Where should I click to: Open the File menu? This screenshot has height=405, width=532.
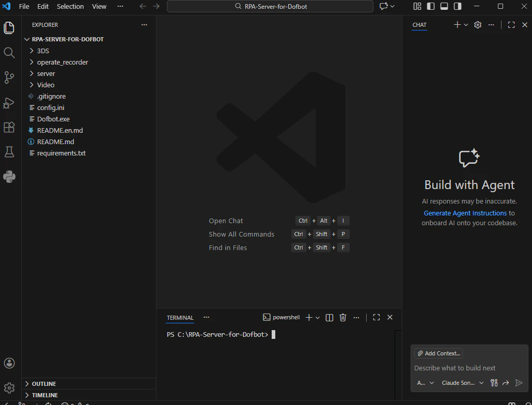pyautogui.click(x=24, y=6)
